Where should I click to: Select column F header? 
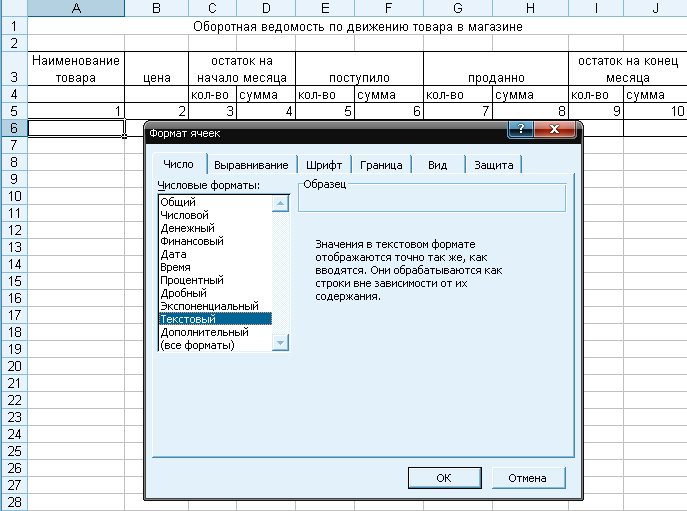[389, 8]
